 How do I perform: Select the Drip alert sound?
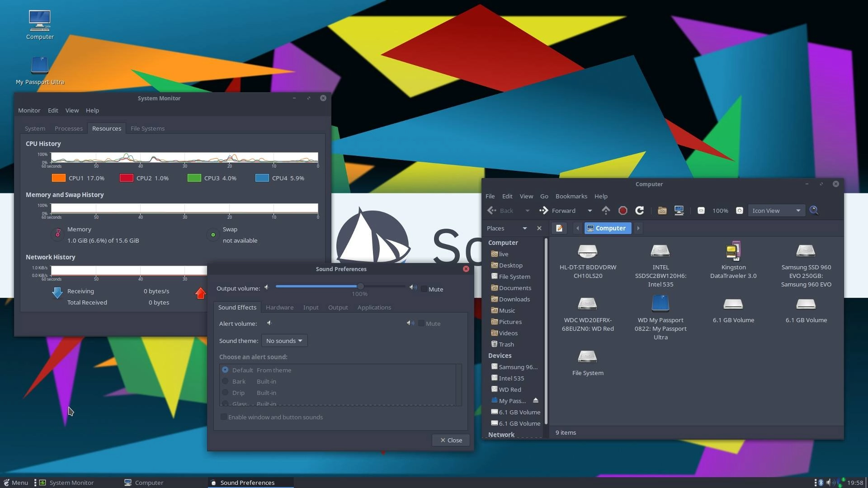225,392
